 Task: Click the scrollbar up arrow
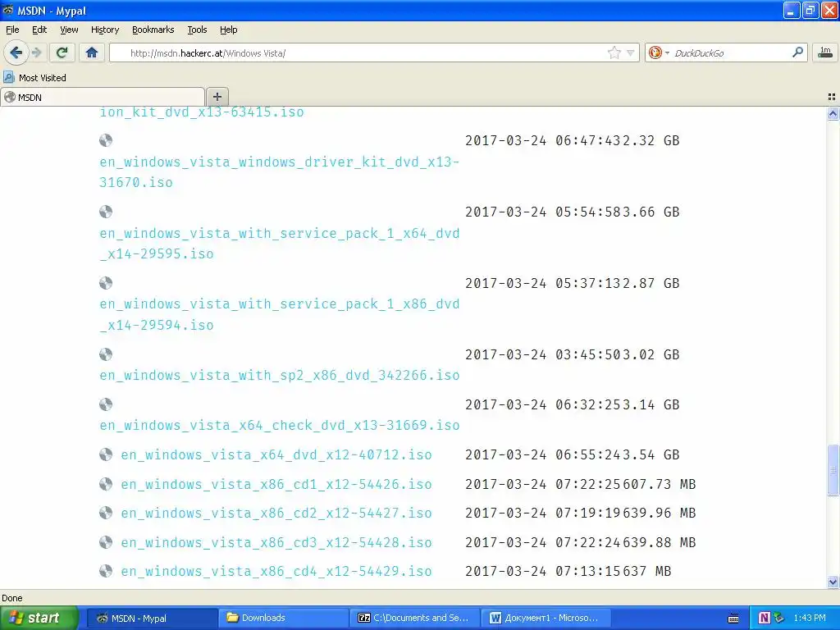(833, 113)
